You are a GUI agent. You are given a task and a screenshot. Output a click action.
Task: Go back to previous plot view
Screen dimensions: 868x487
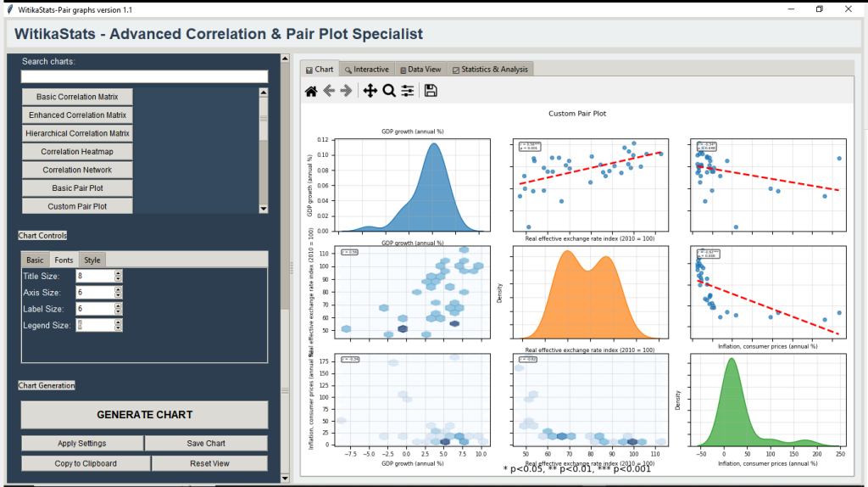pyautogui.click(x=329, y=91)
